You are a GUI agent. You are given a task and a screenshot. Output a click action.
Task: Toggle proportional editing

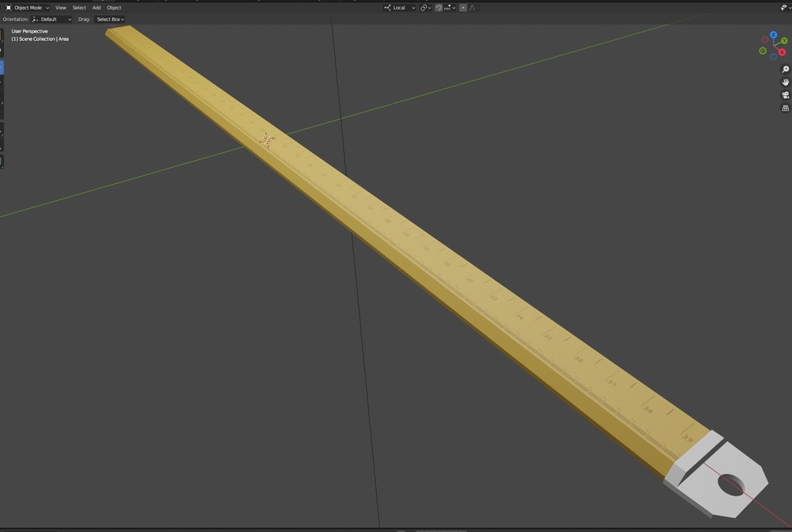pos(463,8)
